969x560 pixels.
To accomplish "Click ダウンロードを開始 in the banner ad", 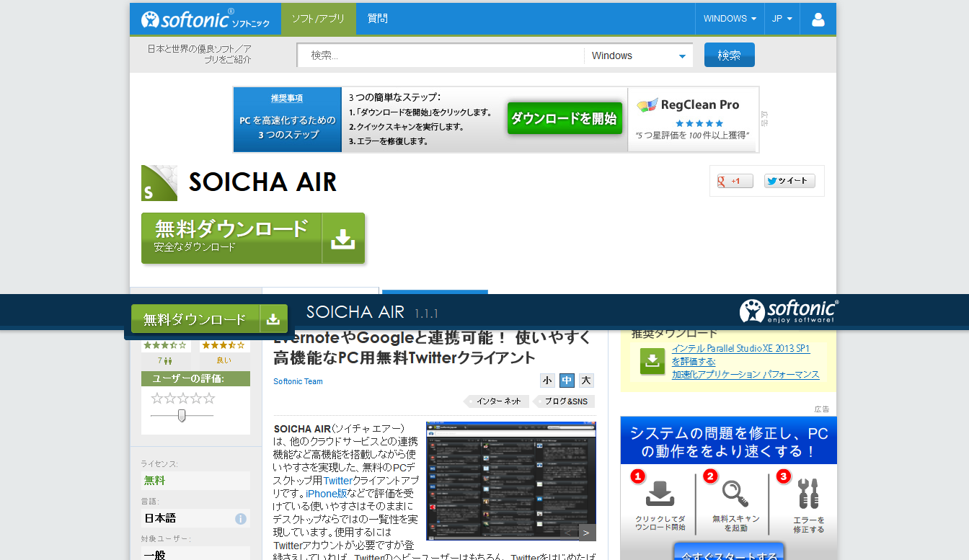I will click(x=565, y=118).
